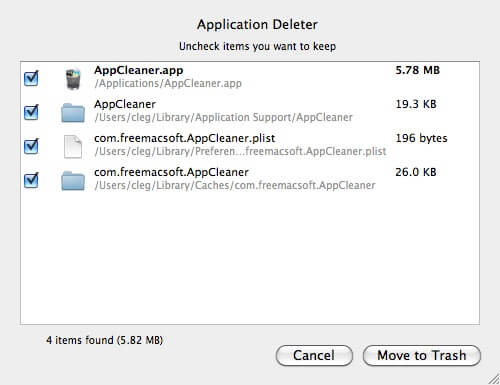Click the '4 items found (5.82 MB)' status
Viewport: 500px width, 385px height.
pyautogui.click(x=104, y=340)
